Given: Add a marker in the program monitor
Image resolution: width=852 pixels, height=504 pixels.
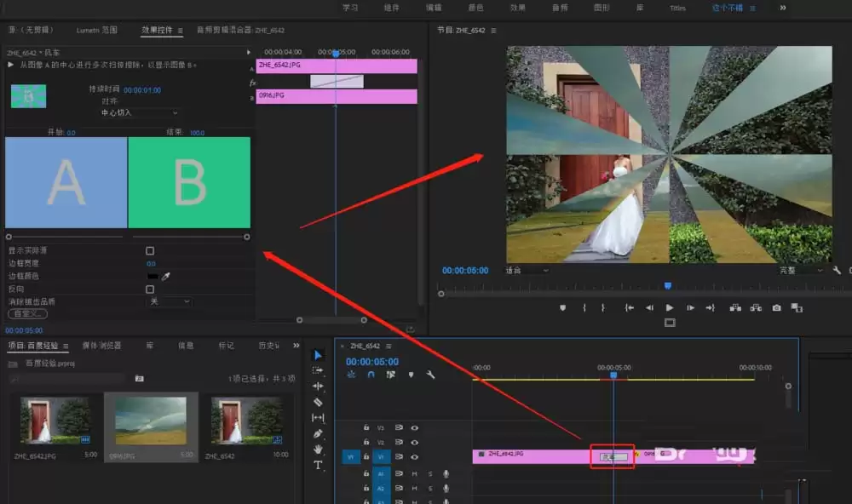Looking at the screenshot, I should 562,307.
